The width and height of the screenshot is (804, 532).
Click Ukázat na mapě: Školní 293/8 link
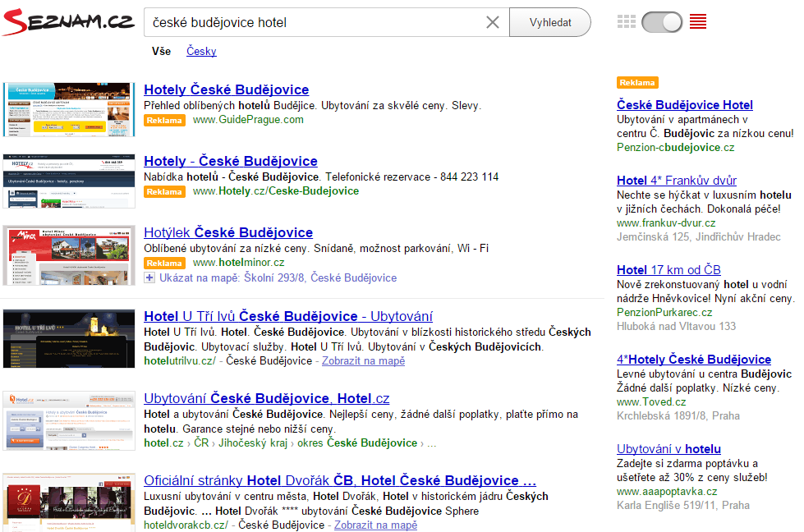(278, 277)
